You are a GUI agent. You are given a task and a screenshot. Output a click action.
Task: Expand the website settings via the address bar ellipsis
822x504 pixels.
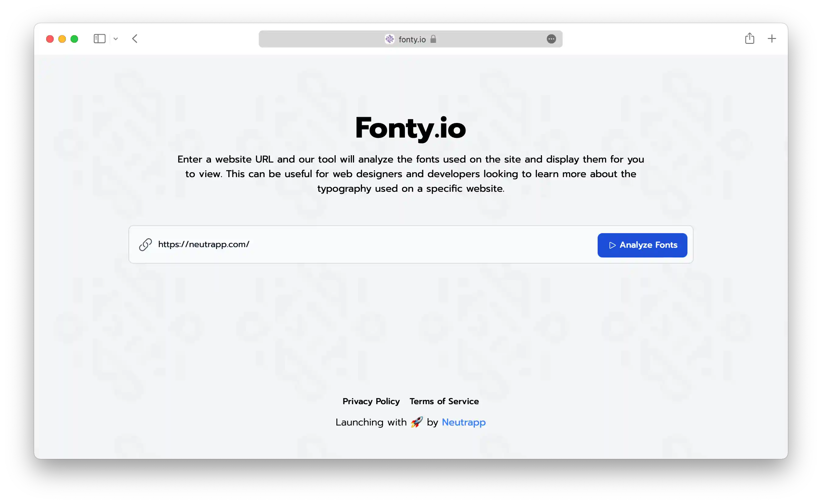pyautogui.click(x=551, y=39)
